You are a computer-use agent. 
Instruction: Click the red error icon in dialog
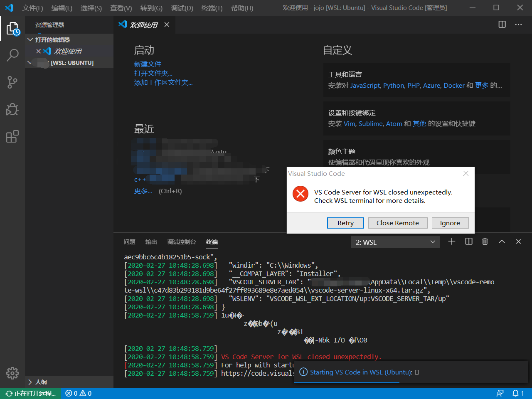tap(300, 194)
